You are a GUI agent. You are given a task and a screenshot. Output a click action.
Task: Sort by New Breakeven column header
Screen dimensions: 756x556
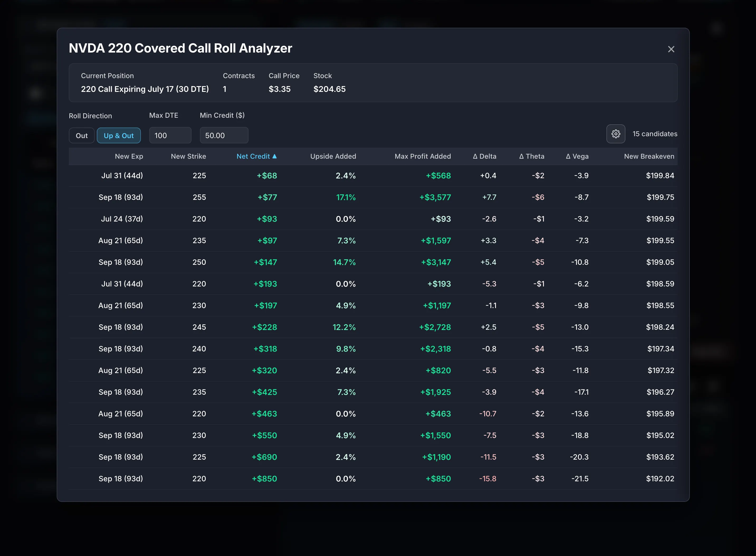pos(649,157)
